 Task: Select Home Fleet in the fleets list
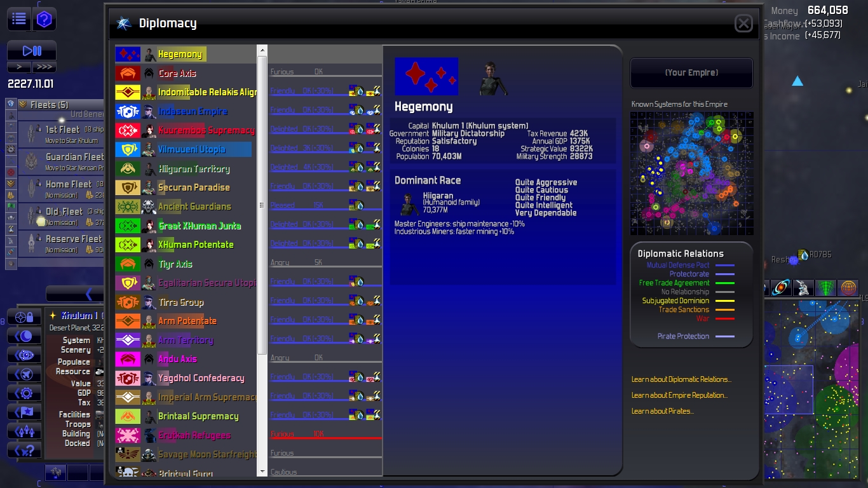[61, 189]
